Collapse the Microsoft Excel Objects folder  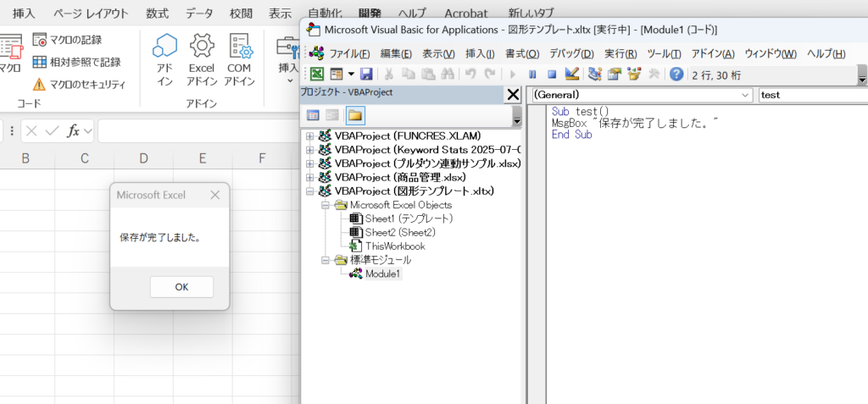(325, 205)
